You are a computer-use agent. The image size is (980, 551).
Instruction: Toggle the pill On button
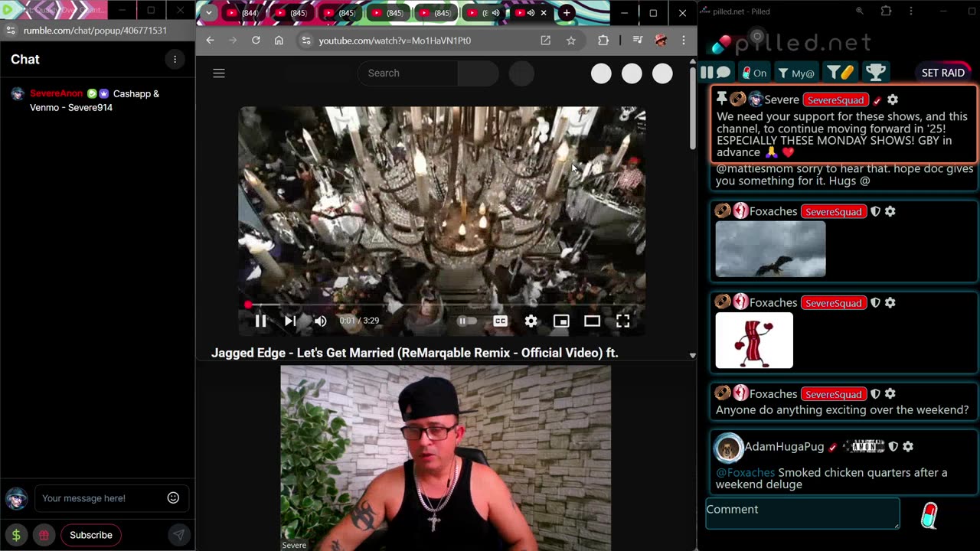754,73
